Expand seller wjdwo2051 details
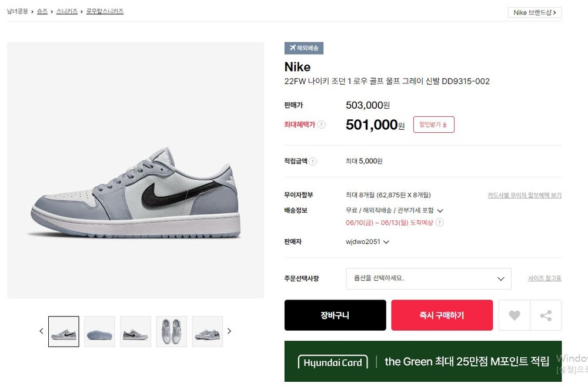Viewport: 588px width, 390px height. [x=386, y=241]
